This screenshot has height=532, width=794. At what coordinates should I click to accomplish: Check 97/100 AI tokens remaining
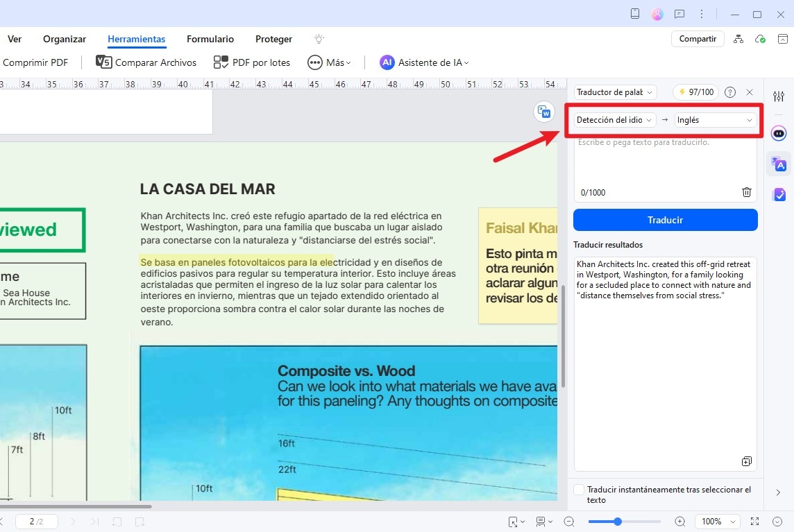697,92
